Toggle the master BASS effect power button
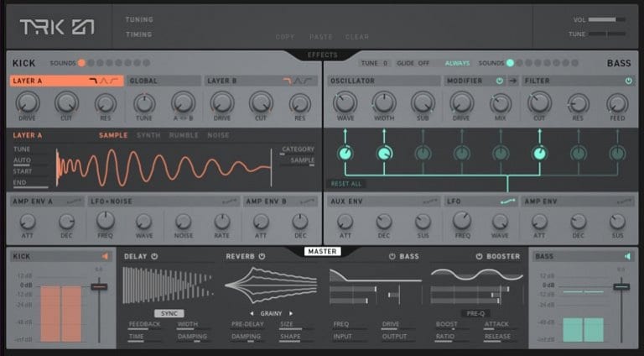Image resolution: width=644 pixels, height=356 pixels. [392, 256]
